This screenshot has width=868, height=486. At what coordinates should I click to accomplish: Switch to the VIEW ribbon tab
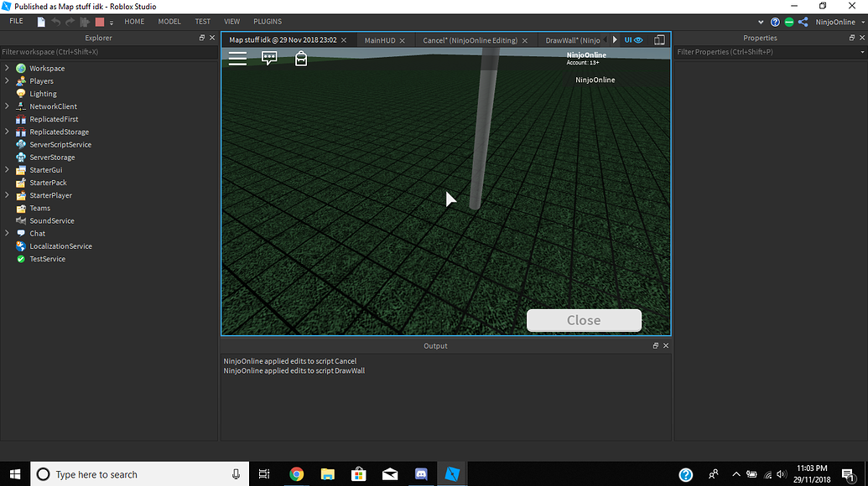pyautogui.click(x=232, y=22)
